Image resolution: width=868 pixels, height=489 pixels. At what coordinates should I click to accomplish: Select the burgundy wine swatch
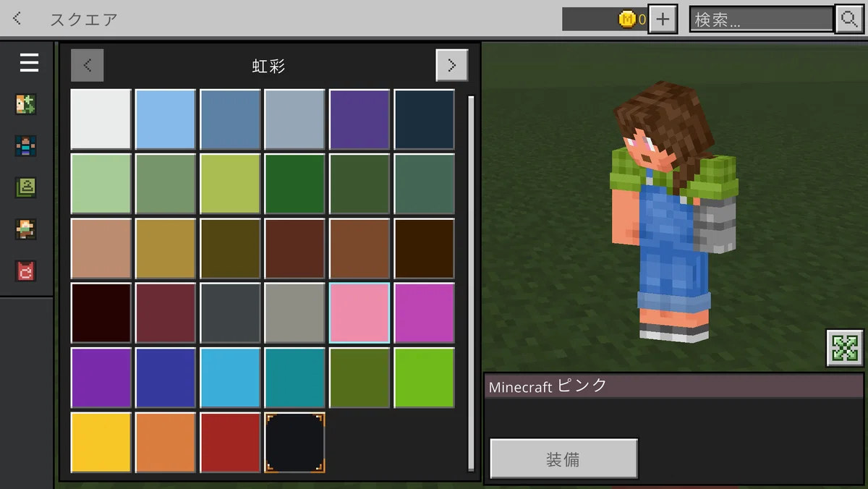pos(166,313)
